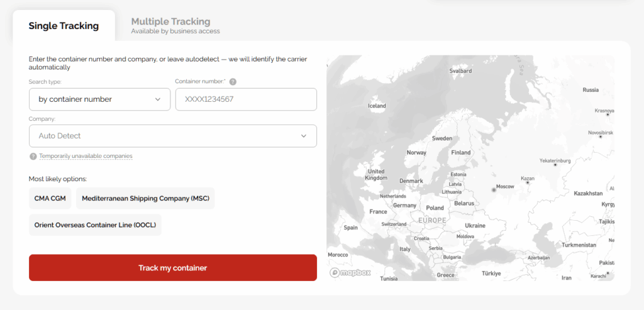
Task: Click the Sweden label on the map
Action: (442, 139)
